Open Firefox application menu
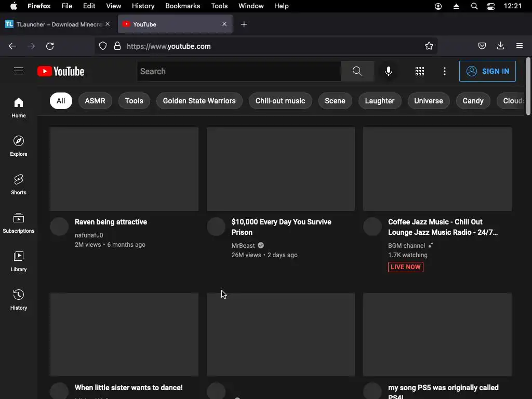532x399 pixels. point(520,46)
